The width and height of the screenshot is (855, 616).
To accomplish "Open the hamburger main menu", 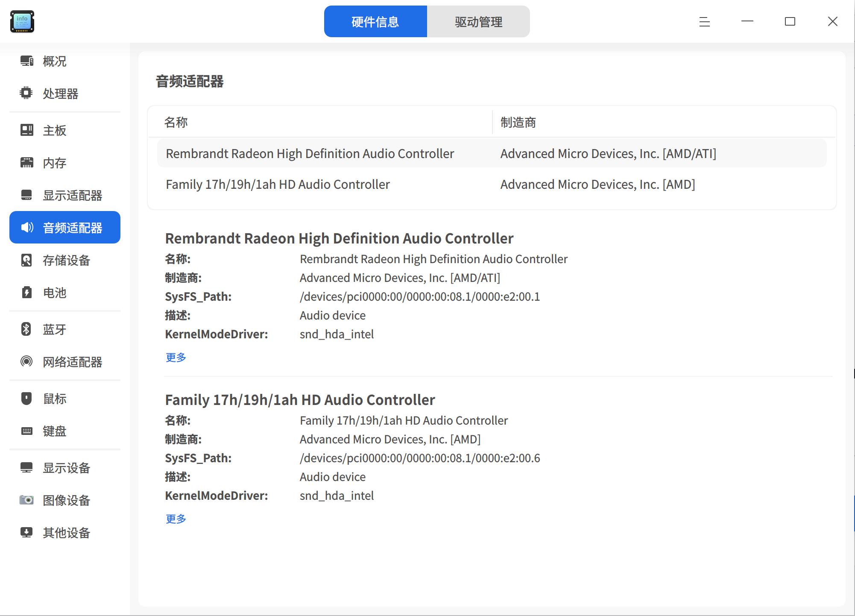I will pos(705,21).
